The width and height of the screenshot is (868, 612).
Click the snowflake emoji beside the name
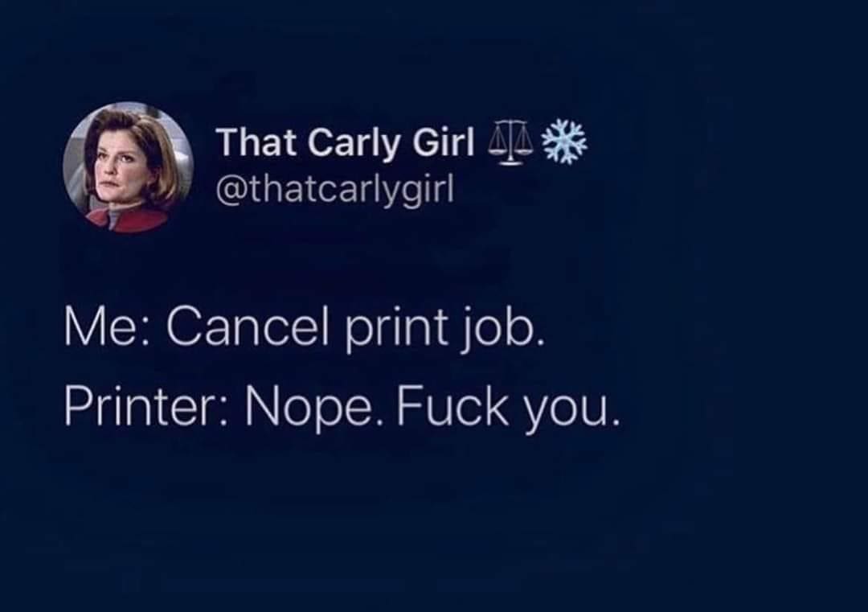(563, 143)
